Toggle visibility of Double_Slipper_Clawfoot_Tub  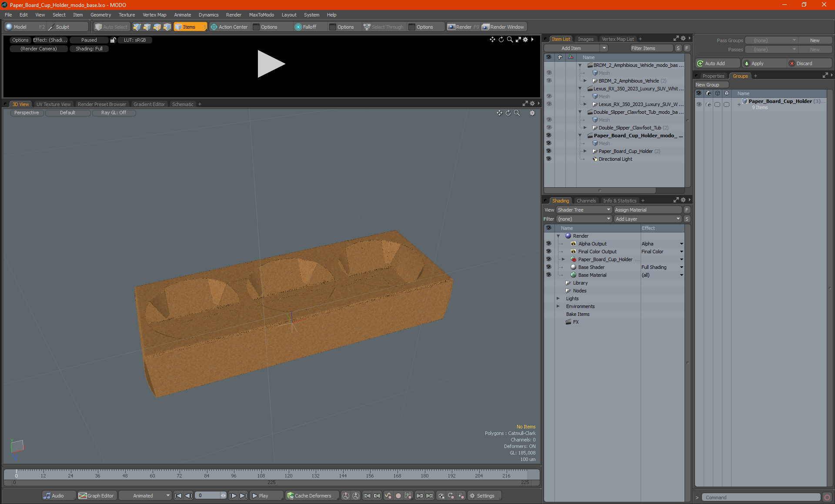coord(549,127)
